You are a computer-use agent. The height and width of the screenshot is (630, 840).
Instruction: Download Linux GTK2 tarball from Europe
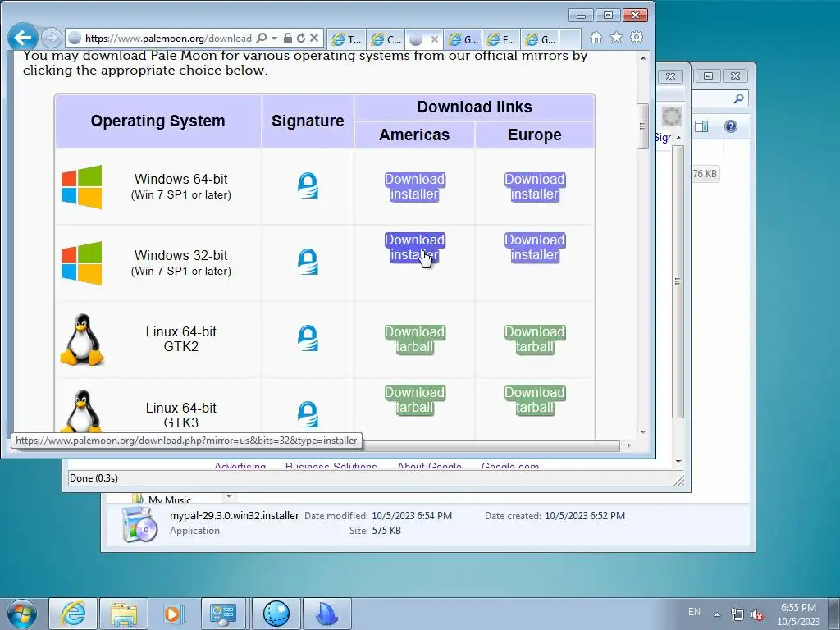click(535, 339)
